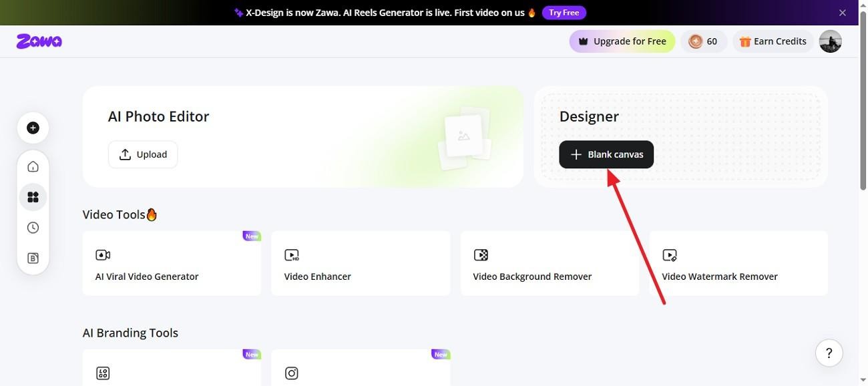
Task: Click the image placeholder in AI Photo Editor
Action: 464,137
